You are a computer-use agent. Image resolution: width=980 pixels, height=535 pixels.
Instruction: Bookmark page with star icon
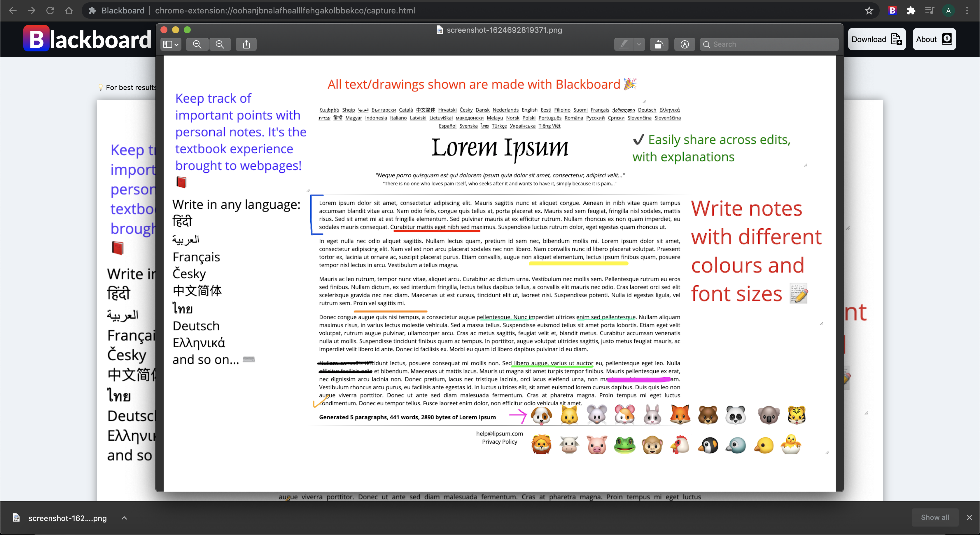click(x=869, y=11)
